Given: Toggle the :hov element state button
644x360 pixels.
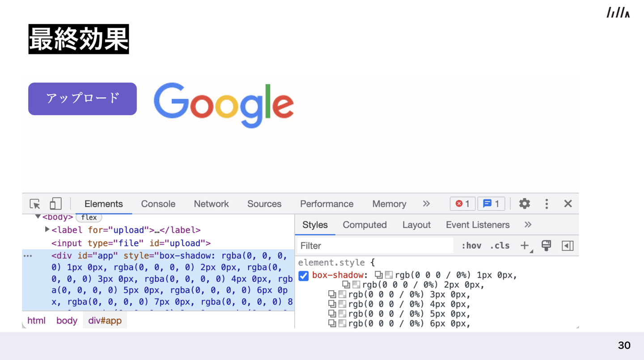Looking at the screenshot, I should (471, 246).
